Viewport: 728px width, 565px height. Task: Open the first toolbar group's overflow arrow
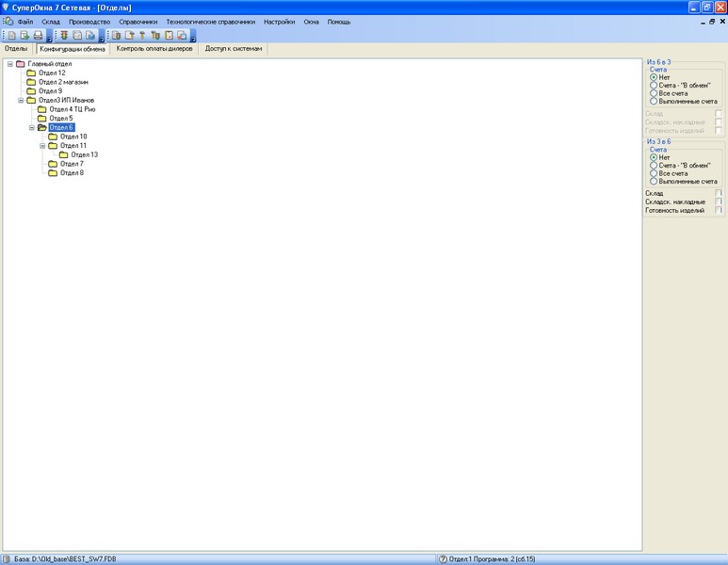click(x=49, y=36)
